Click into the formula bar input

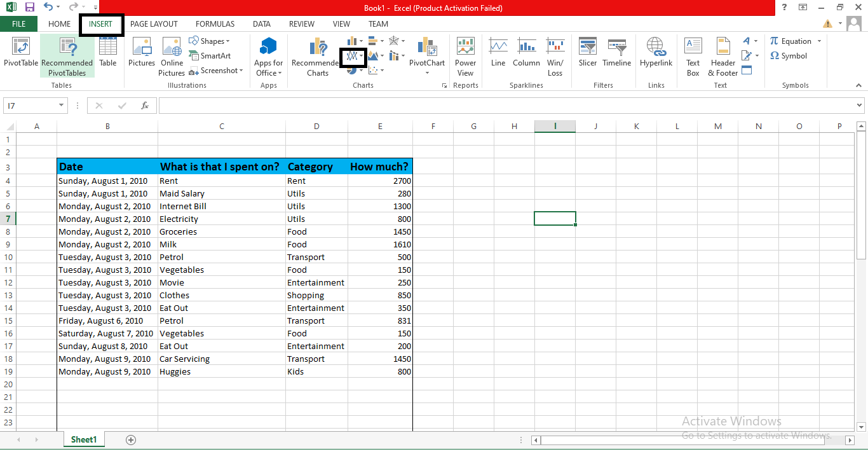point(506,106)
